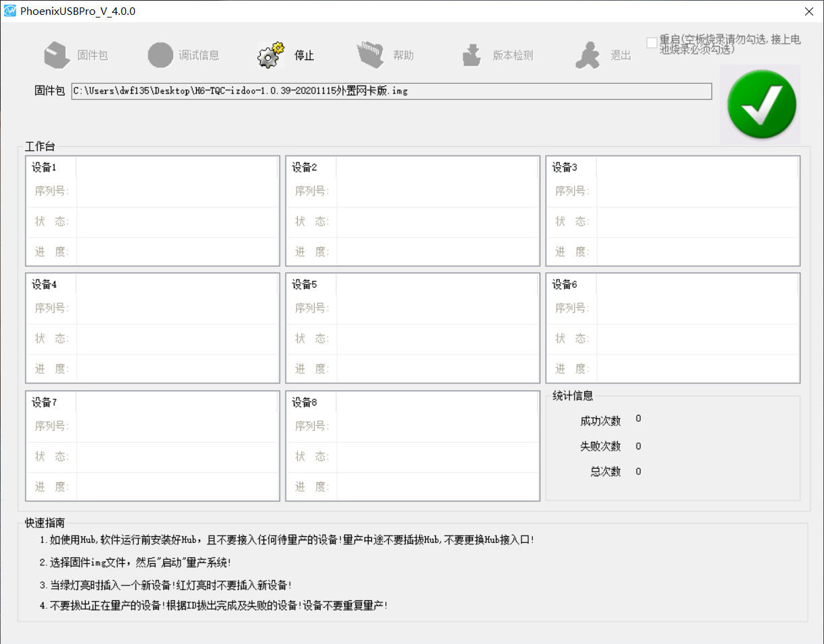Click the 调试信息 gray circle icon
The width and height of the screenshot is (824, 644).
click(x=160, y=55)
